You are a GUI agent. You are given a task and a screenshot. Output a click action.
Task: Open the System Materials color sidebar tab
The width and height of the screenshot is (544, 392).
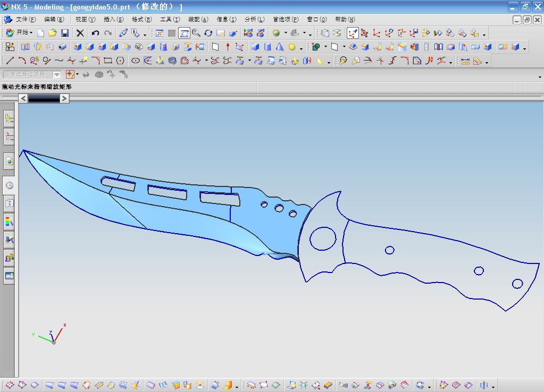[9, 221]
